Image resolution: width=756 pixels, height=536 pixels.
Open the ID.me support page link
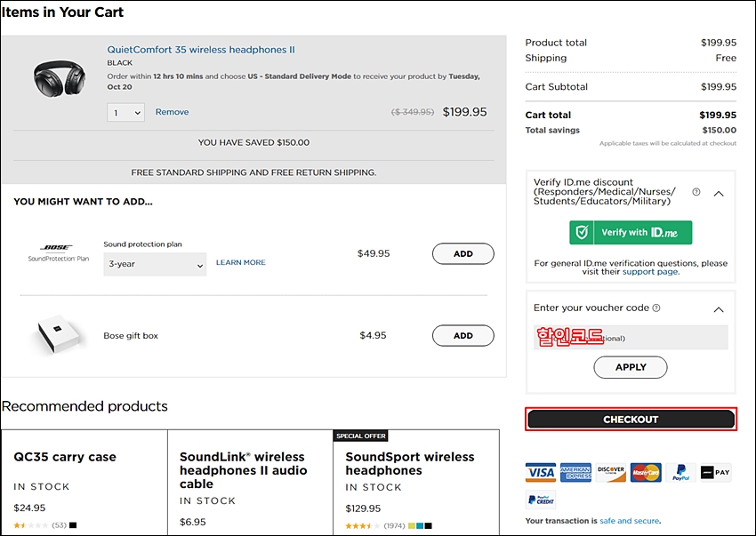pyautogui.click(x=650, y=272)
